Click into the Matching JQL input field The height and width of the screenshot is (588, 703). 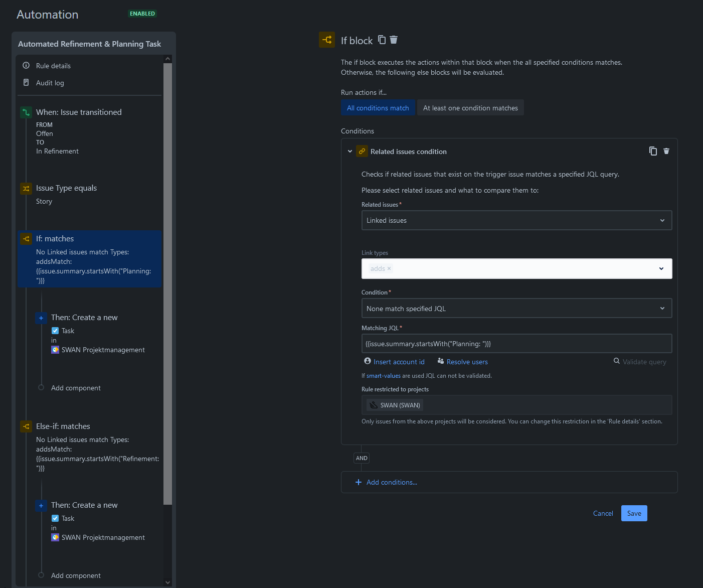pyautogui.click(x=516, y=344)
